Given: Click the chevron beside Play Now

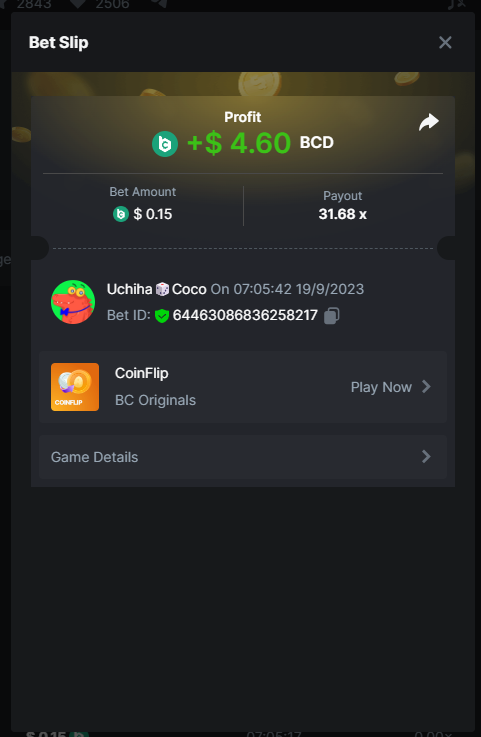Looking at the screenshot, I should (426, 387).
